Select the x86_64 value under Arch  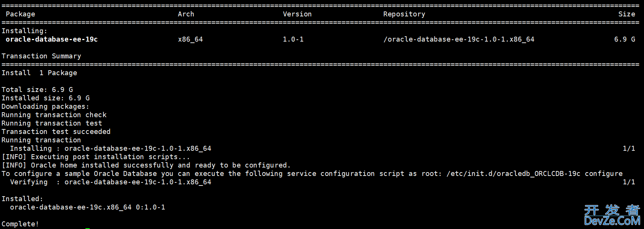coord(190,39)
